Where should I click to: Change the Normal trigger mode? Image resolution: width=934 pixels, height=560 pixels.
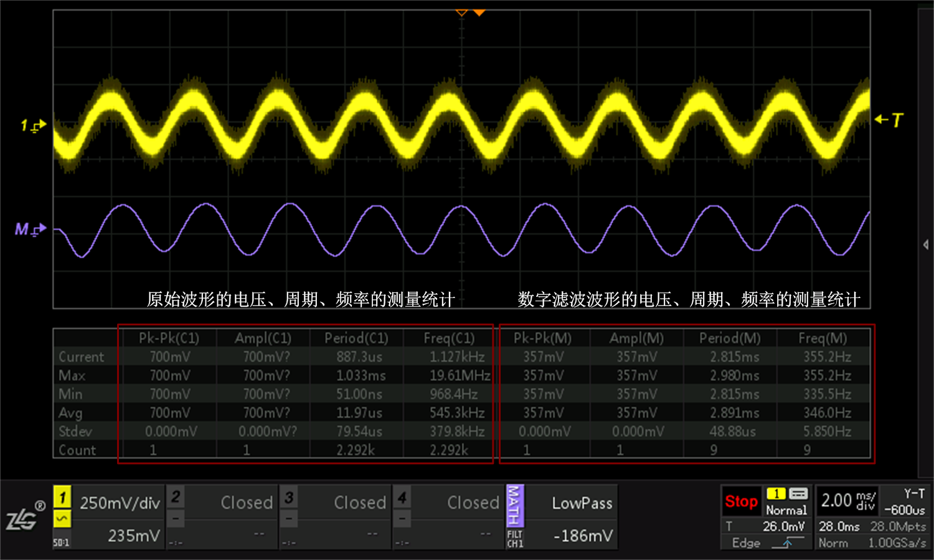786,510
